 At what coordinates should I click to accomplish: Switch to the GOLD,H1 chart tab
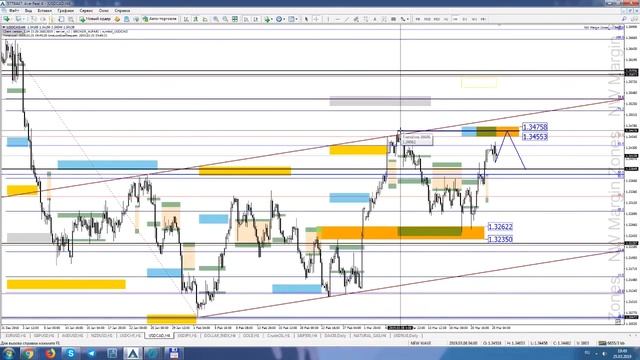[x=251, y=336]
